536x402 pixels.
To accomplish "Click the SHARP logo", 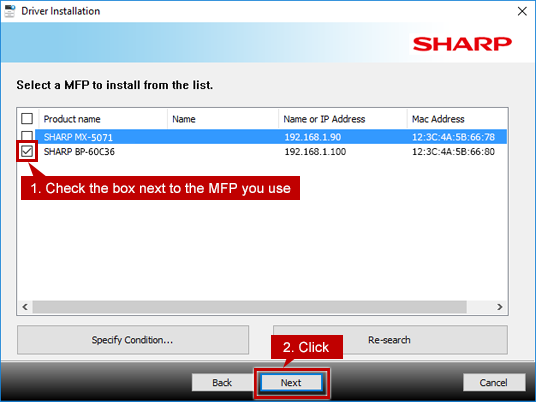I will [x=462, y=44].
